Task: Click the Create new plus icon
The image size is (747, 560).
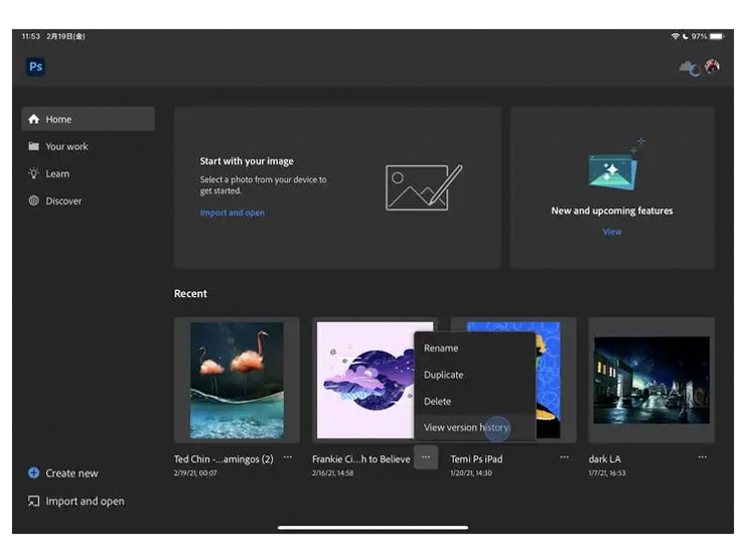Action: pos(34,472)
